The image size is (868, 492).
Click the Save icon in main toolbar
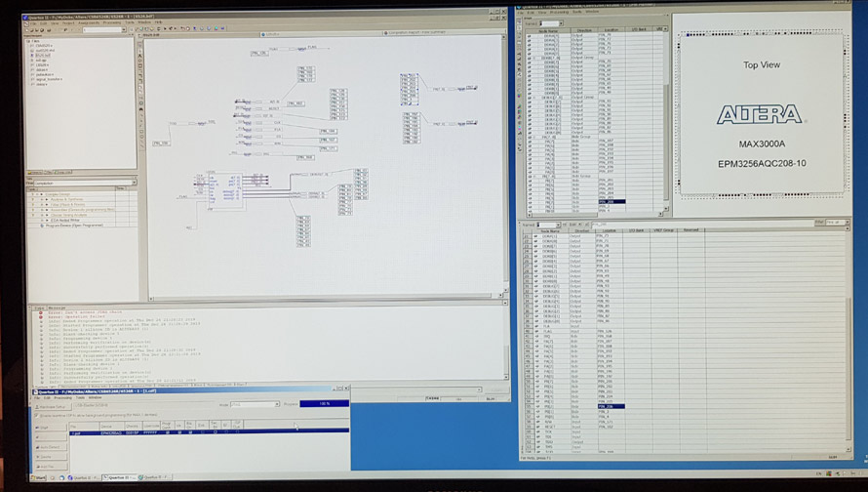coord(36,30)
